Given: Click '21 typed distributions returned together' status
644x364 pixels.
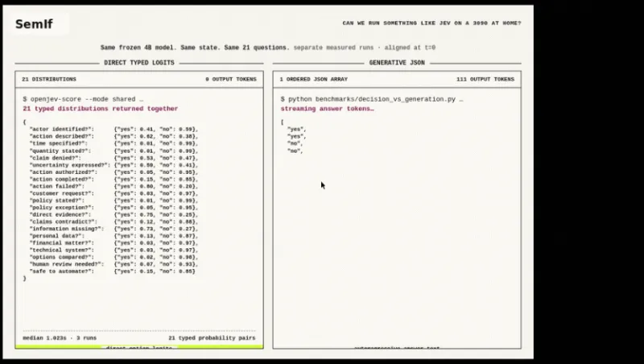Looking at the screenshot, I should click(x=100, y=109).
